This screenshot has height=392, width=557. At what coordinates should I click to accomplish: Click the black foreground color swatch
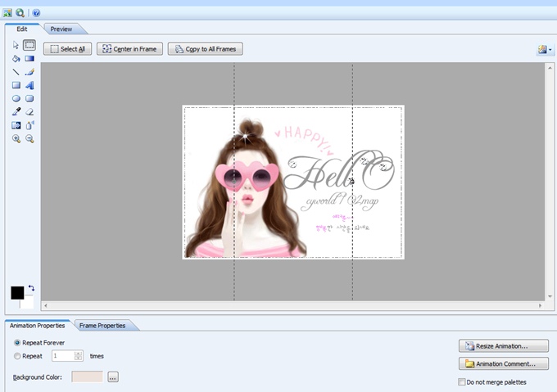(17, 293)
